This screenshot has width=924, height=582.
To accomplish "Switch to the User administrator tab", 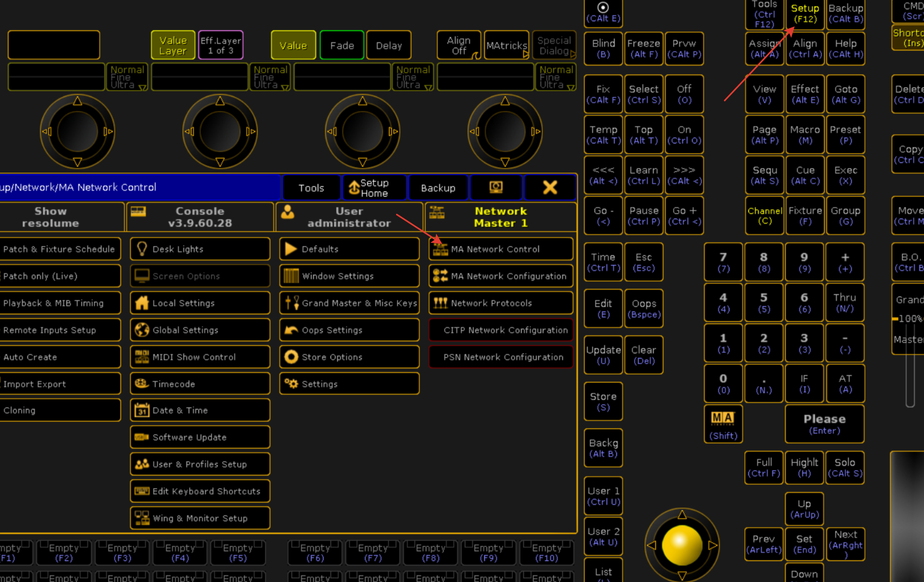I will click(349, 217).
